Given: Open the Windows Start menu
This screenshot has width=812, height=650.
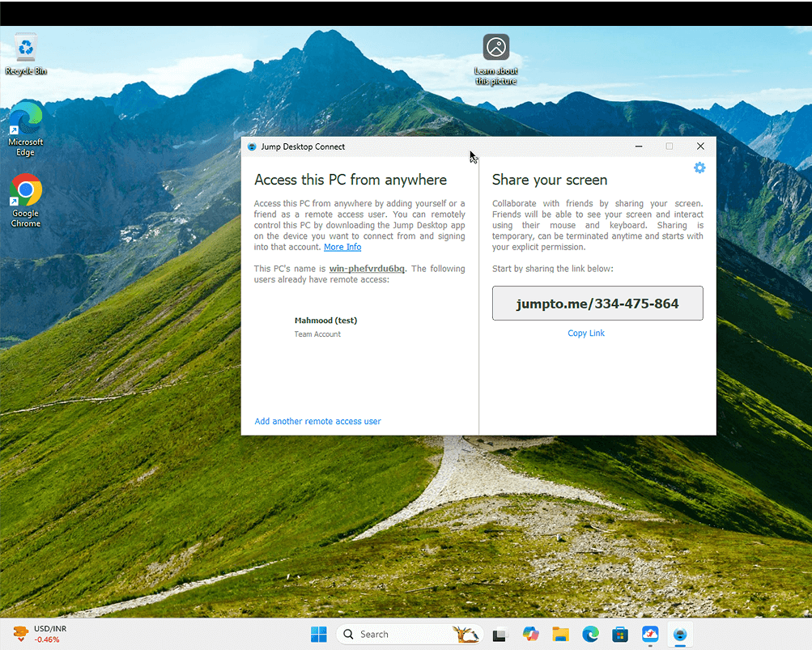Looking at the screenshot, I should pos(319,635).
